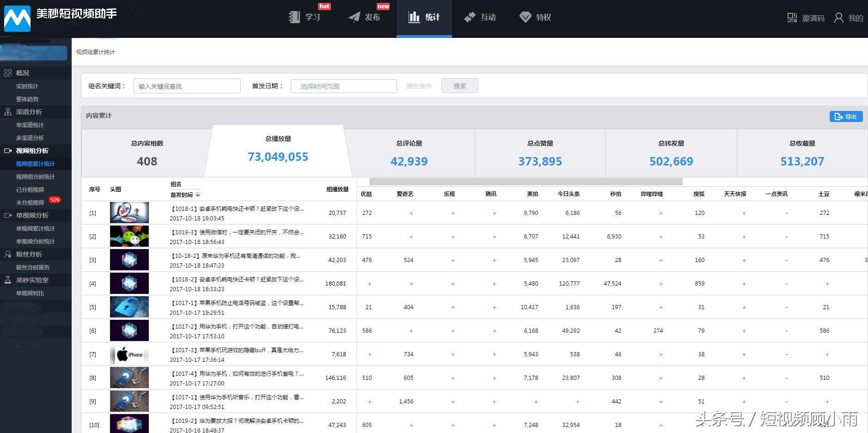Click the 特权 diamond icon

tap(525, 18)
